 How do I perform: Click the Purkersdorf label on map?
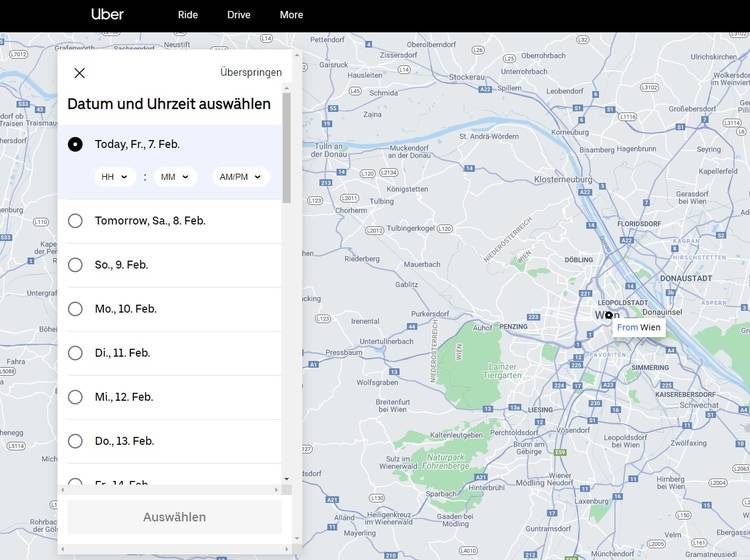coord(430,314)
